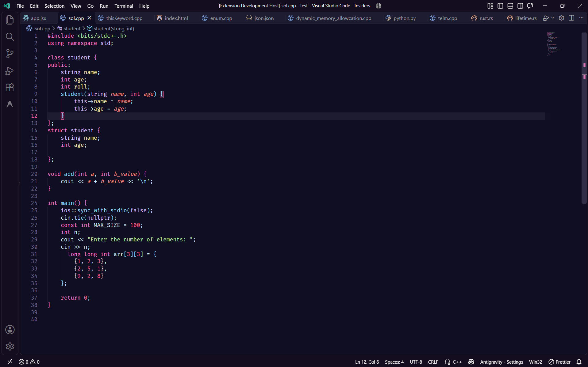This screenshot has width=588, height=367.
Task: Open the remote window indicator
Action: (x=10, y=362)
